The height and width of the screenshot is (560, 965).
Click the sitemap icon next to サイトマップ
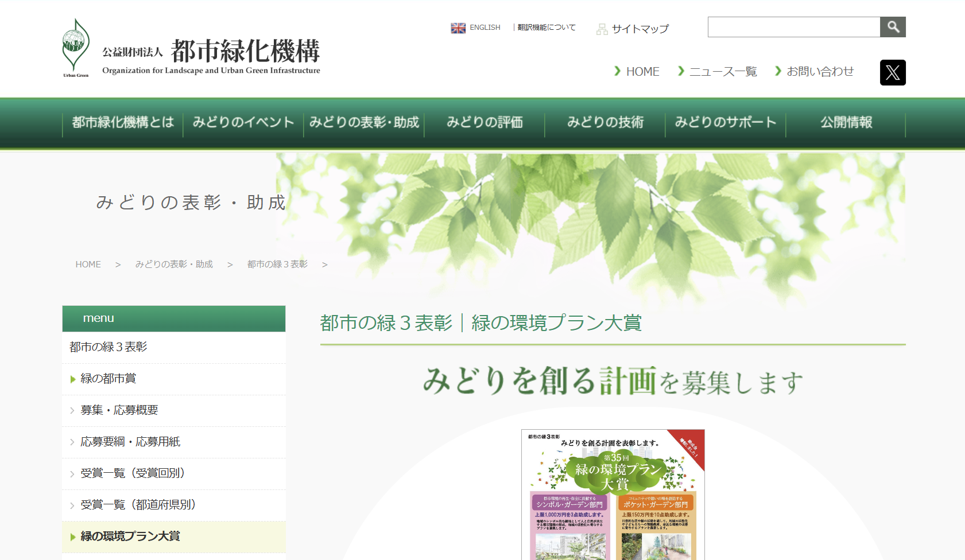pyautogui.click(x=602, y=29)
